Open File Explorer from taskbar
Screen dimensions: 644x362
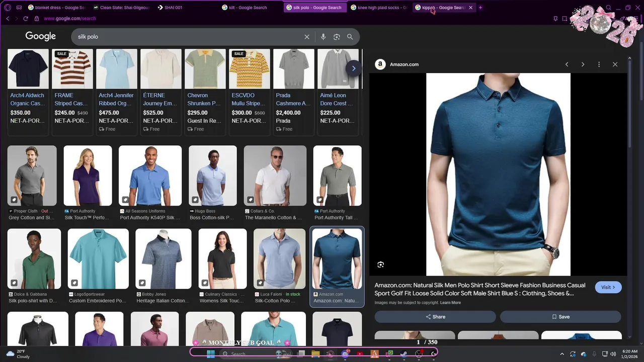[x=315, y=353]
